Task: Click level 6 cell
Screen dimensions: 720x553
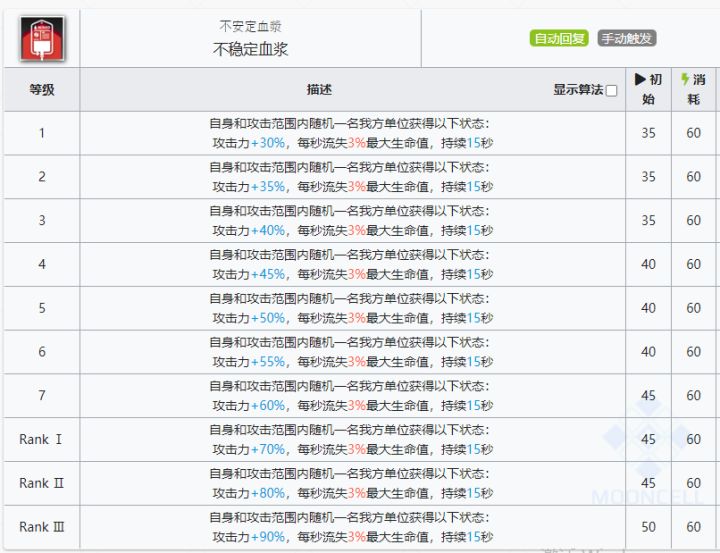Action: pyautogui.click(x=42, y=352)
